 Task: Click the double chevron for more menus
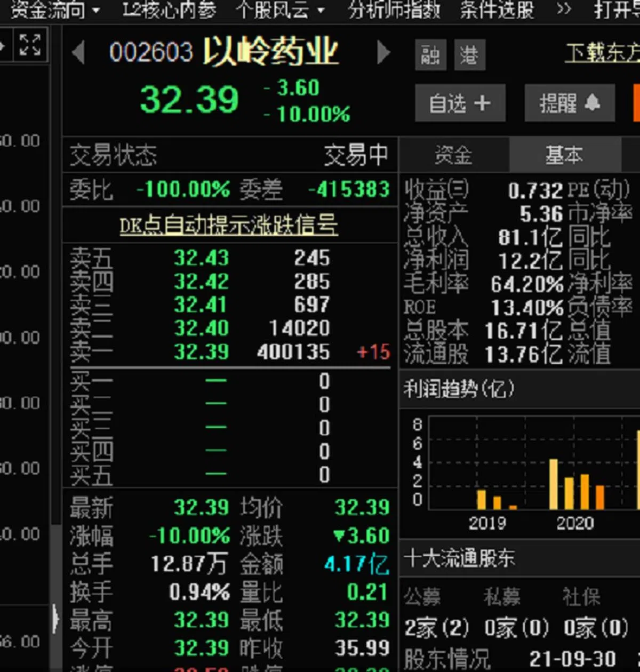click(563, 10)
